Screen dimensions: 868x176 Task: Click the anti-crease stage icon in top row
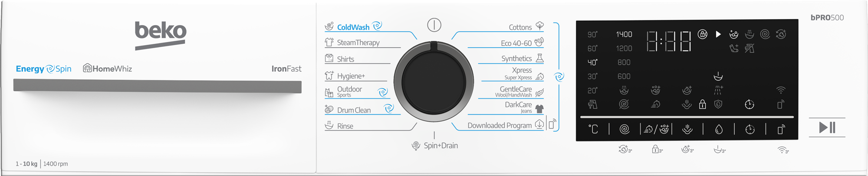point(781,34)
